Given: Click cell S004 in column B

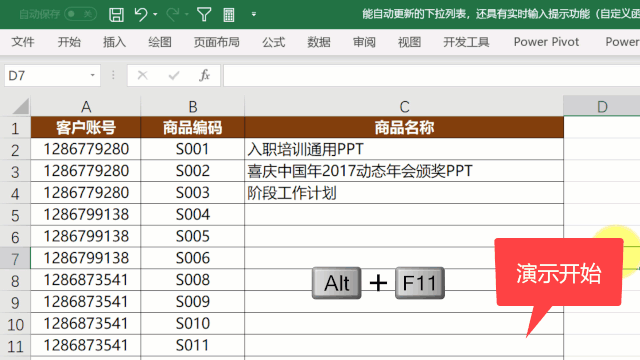Looking at the screenshot, I should [193, 215].
